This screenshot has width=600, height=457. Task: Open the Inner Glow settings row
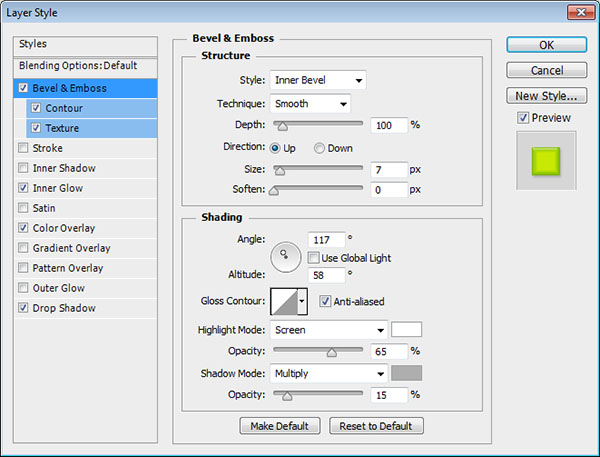(85, 188)
